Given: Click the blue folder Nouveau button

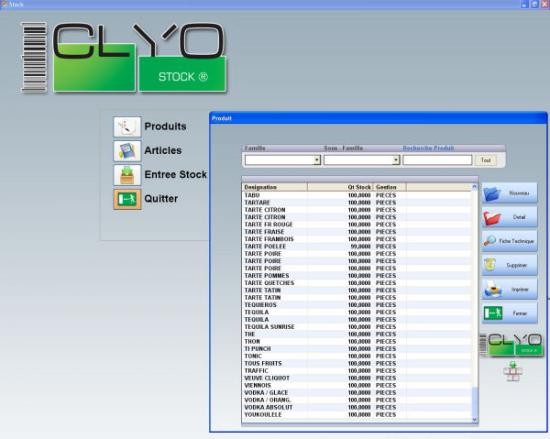Looking at the screenshot, I should click(x=509, y=193).
